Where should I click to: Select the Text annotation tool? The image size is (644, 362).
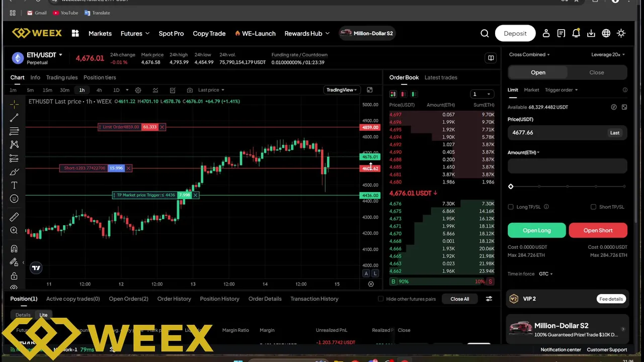coord(14,186)
